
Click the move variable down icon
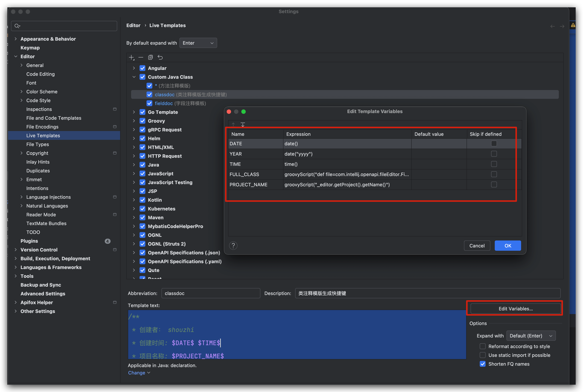[x=243, y=124]
